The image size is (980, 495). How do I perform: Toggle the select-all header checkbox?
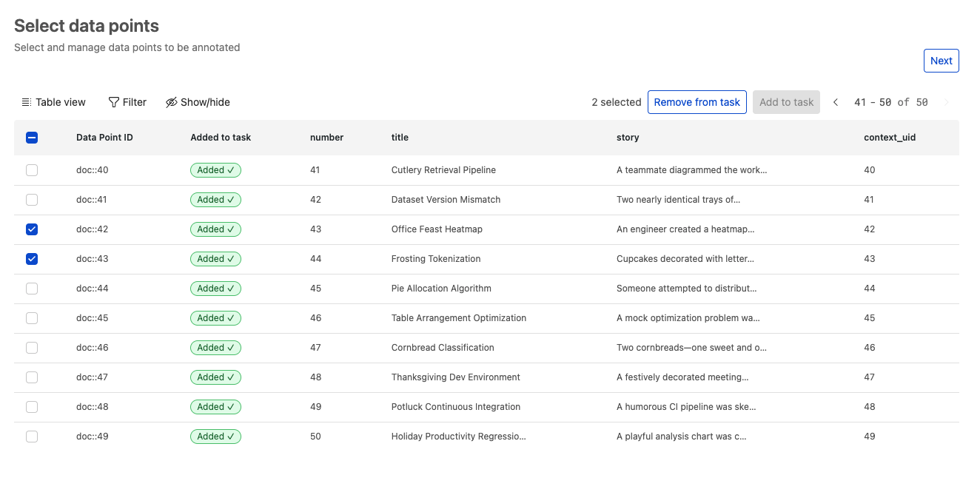(32, 138)
